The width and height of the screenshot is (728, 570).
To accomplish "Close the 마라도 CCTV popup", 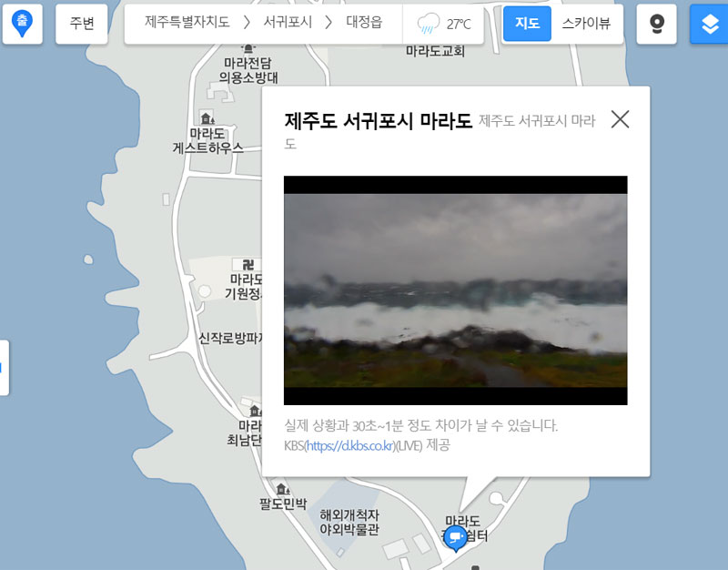I will click(621, 119).
